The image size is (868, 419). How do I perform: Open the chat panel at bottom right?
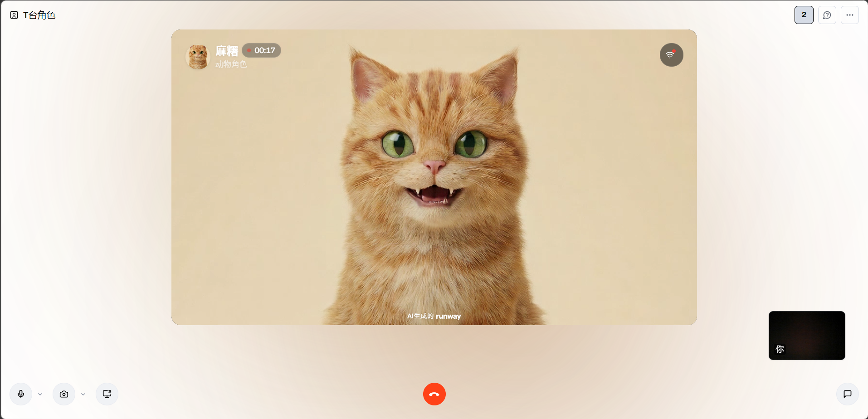[x=847, y=394]
